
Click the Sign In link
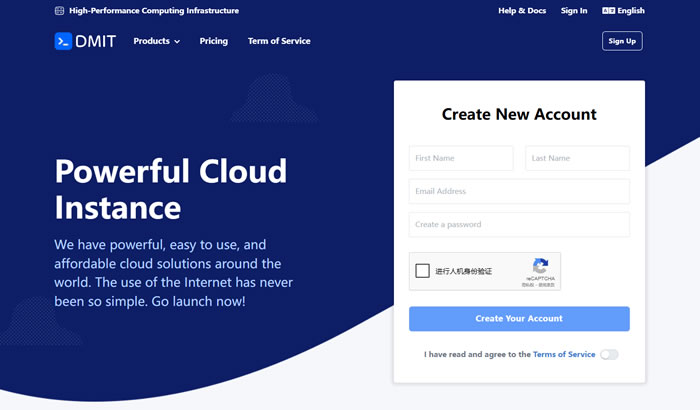[574, 11]
